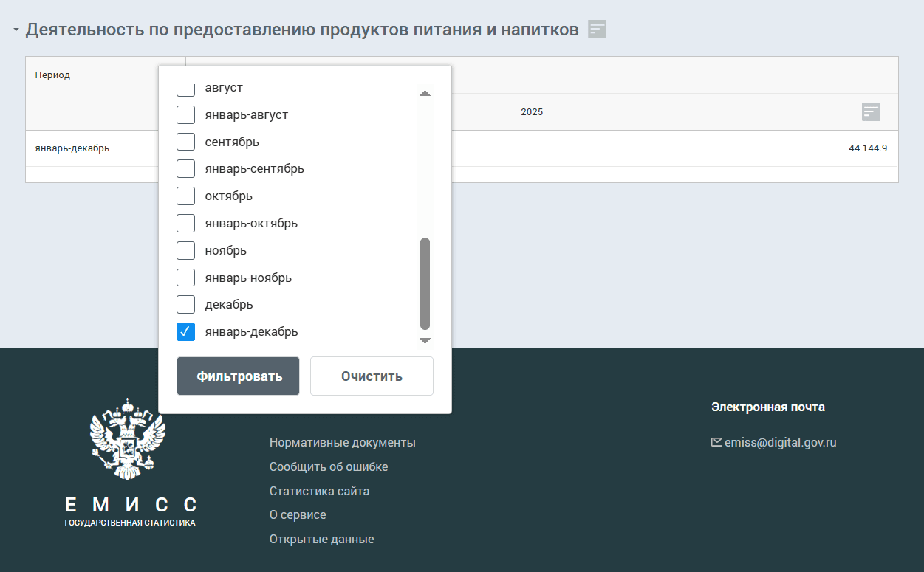The image size is (924, 572).
Task: Click the 44 144.9 value cell
Action: [868, 148]
